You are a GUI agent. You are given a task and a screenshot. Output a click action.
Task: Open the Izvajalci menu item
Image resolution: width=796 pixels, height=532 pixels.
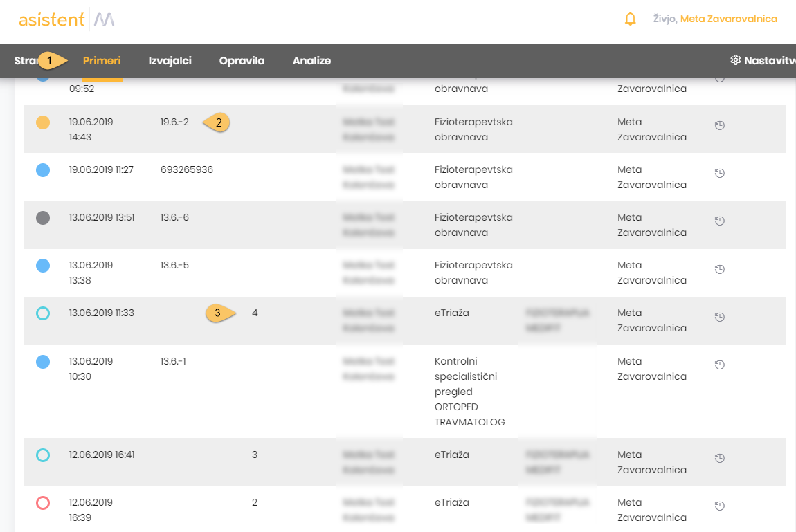point(170,61)
